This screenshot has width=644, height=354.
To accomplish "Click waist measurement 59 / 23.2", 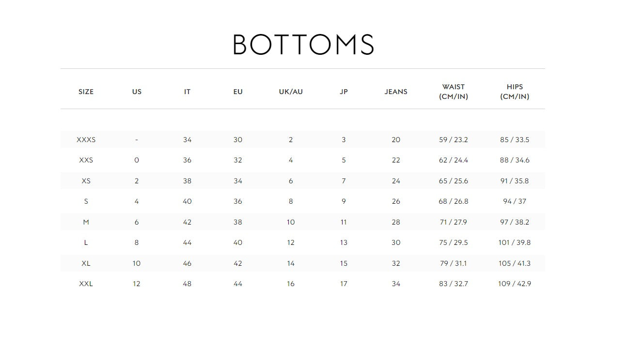I will tap(454, 140).
